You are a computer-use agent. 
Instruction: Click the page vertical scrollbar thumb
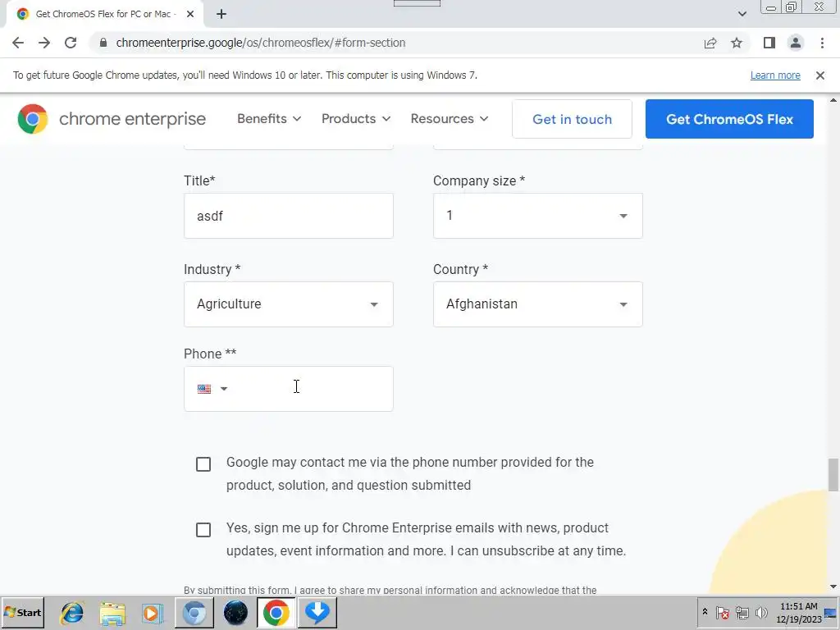click(x=833, y=475)
